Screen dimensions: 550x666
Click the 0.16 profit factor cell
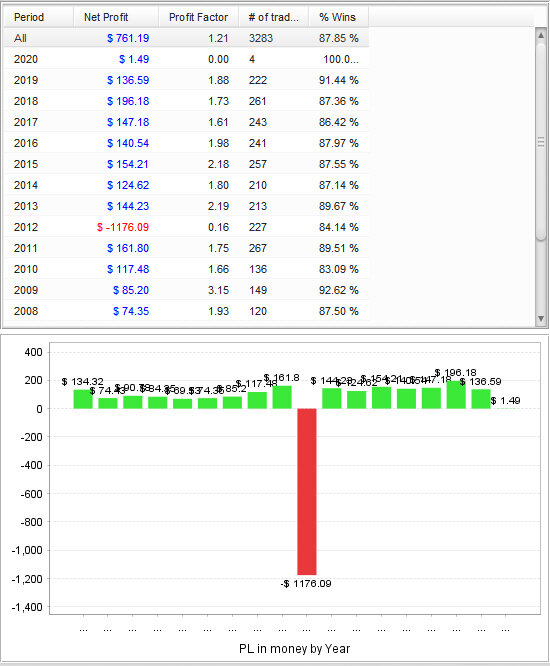point(218,227)
